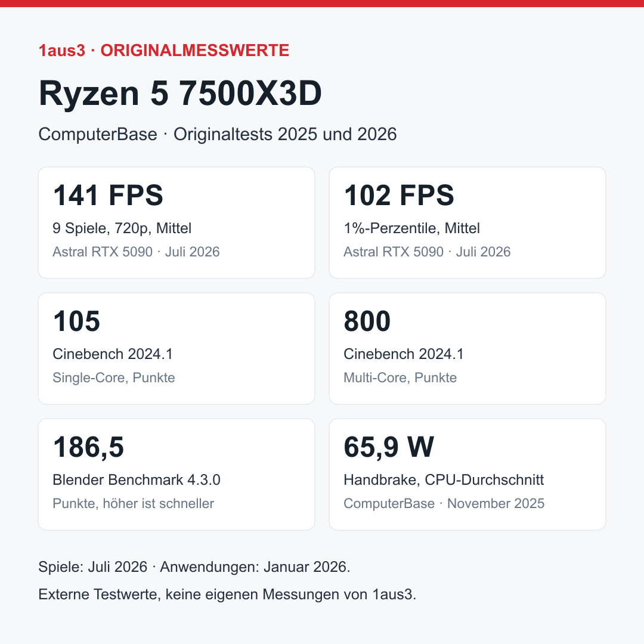
Task: Click the '9 Spiele, 720p, Mittel' label
Action: pos(122,228)
